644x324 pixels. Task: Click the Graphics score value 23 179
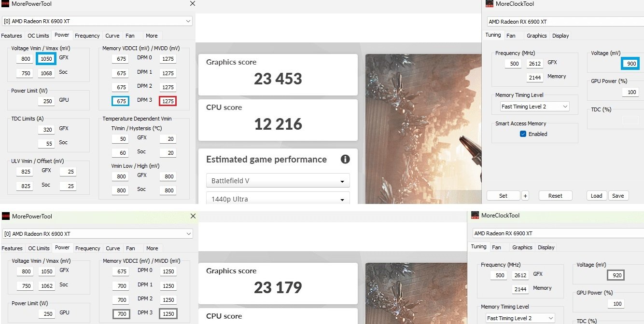[278, 288]
